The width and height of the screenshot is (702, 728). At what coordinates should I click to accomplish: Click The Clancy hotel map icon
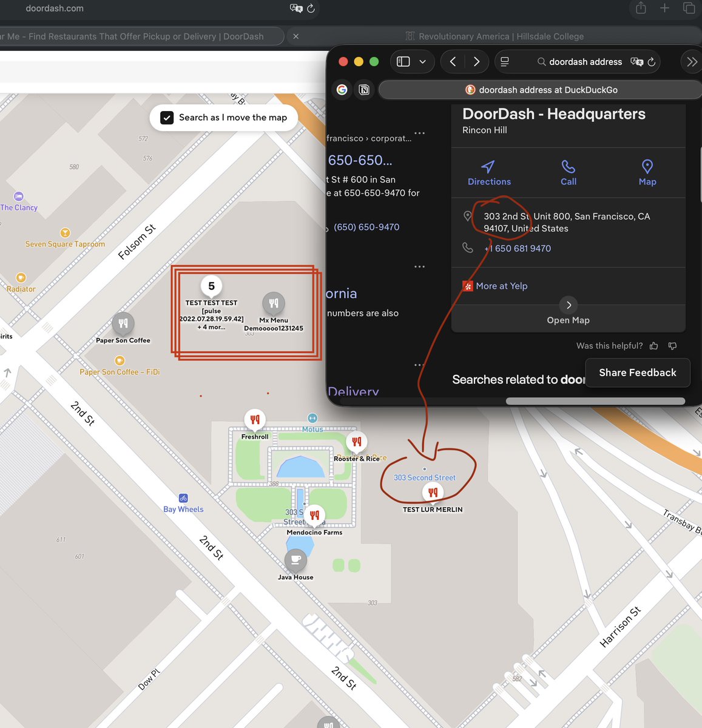(19, 197)
